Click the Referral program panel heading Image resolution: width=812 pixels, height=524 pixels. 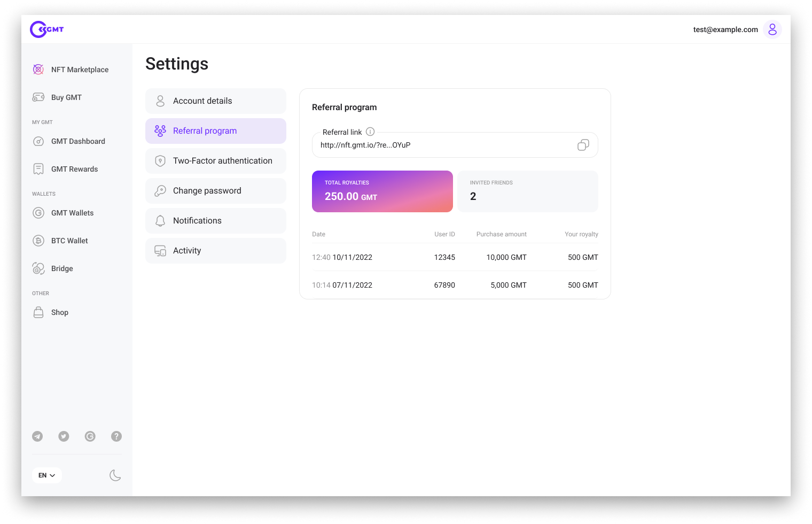click(x=344, y=107)
